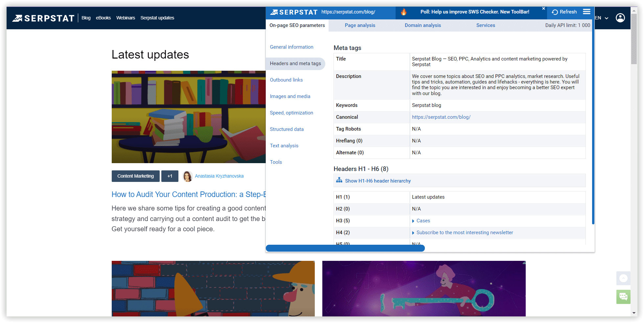Screen dimensions: 644x323
Task: Open the EN language dropdown
Action: click(x=602, y=18)
